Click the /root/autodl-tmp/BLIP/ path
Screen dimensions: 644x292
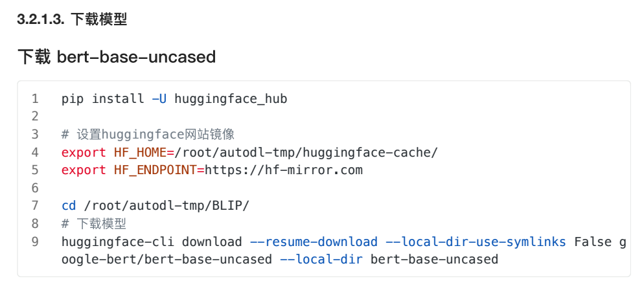pos(166,206)
